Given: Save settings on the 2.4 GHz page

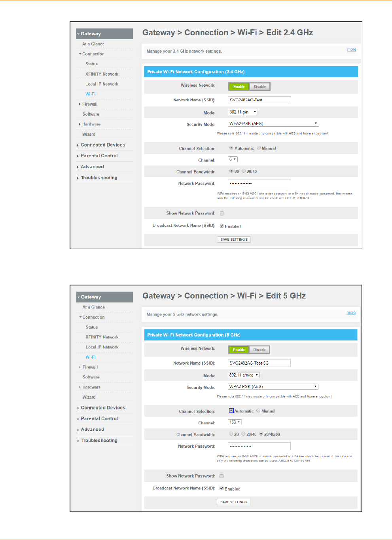Looking at the screenshot, I should [x=234, y=240].
